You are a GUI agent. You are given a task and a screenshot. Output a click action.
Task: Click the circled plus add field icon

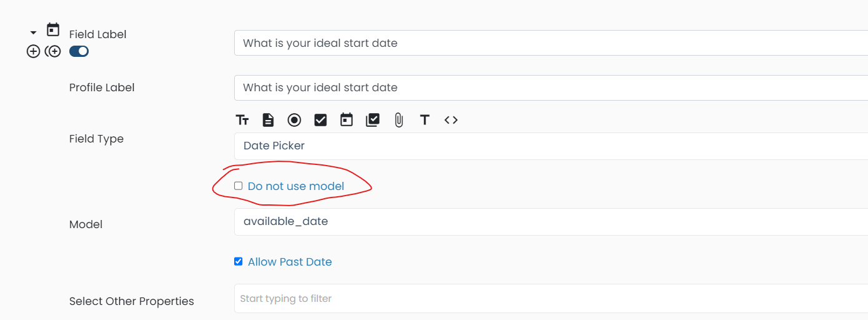pos(33,51)
